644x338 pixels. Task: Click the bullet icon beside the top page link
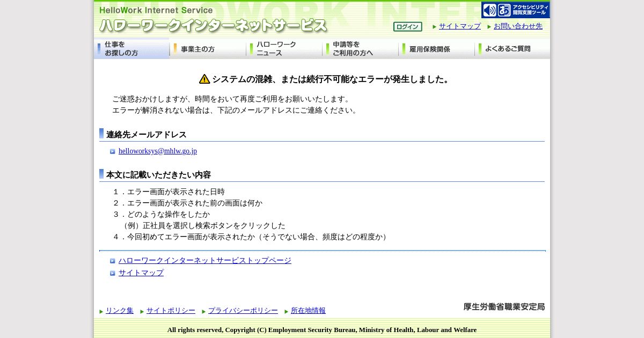point(113,261)
